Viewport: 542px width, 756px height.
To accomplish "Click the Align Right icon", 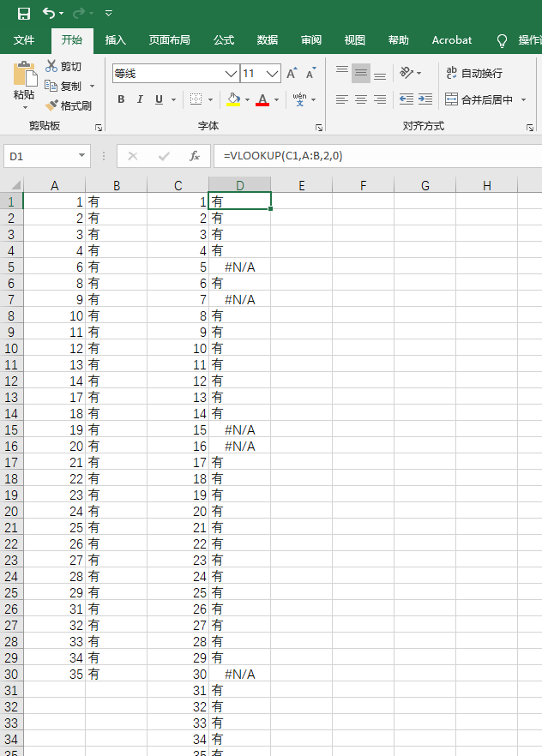I will tap(380, 99).
